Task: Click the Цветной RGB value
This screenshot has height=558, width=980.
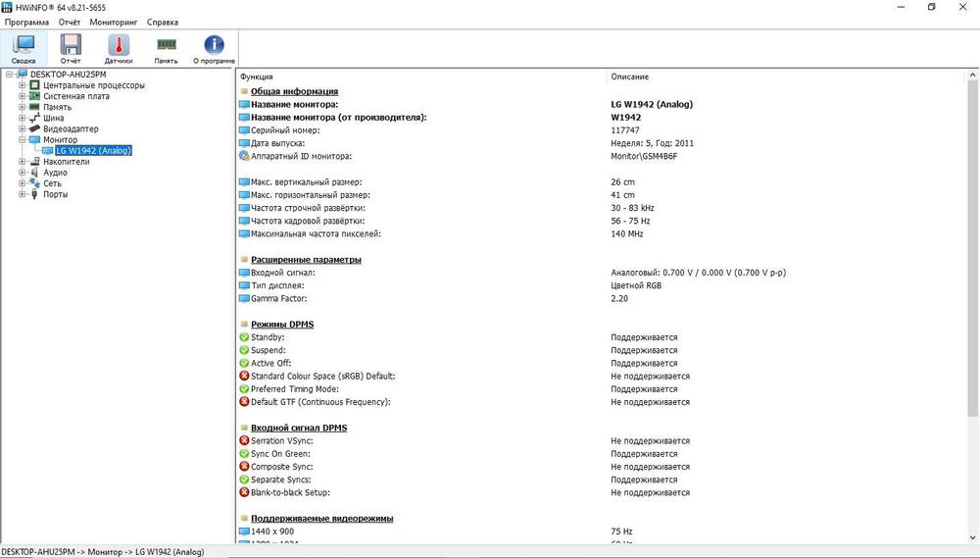Action: click(x=636, y=285)
